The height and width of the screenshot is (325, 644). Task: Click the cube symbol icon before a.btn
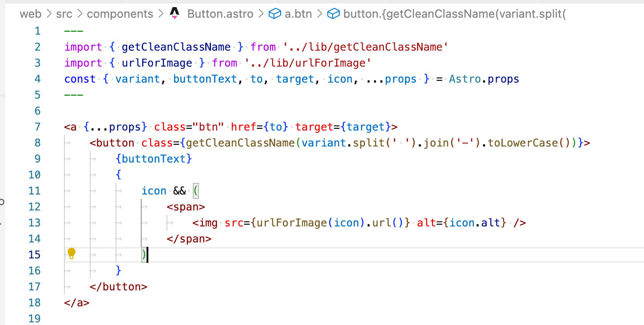275,14
